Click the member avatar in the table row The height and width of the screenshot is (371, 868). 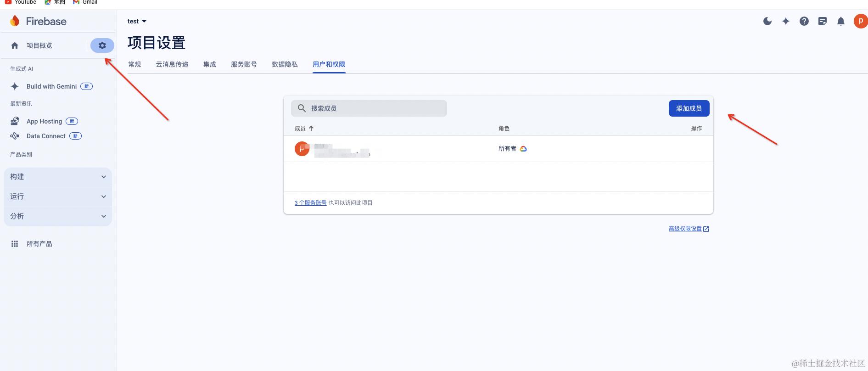302,149
